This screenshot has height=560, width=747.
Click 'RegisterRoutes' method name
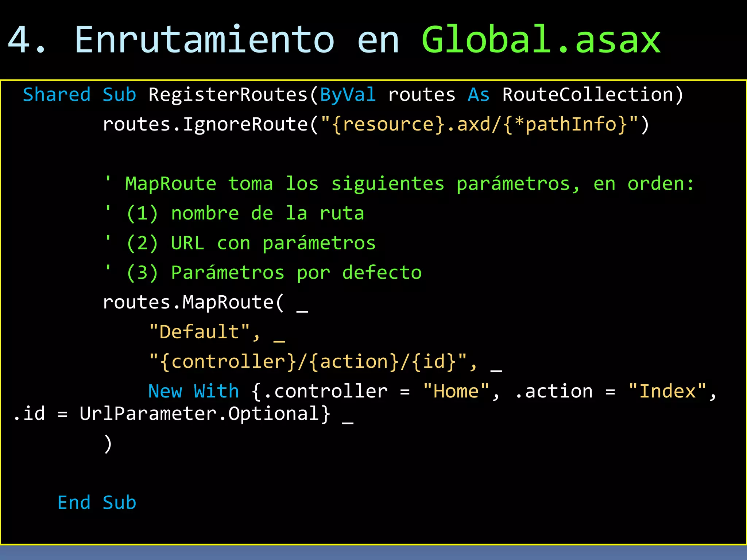point(228,95)
